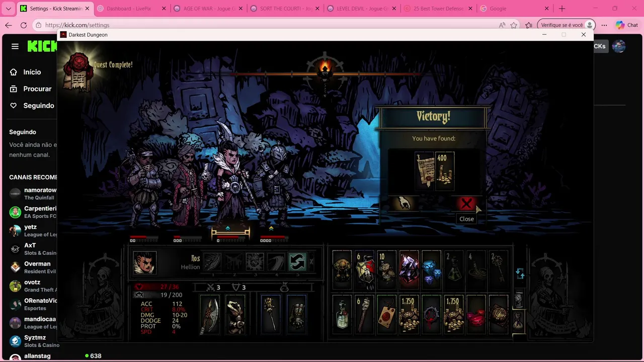Switch to 25 Best Tower Defense tab
This screenshot has height=362, width=644.
[x=439, y=9]
